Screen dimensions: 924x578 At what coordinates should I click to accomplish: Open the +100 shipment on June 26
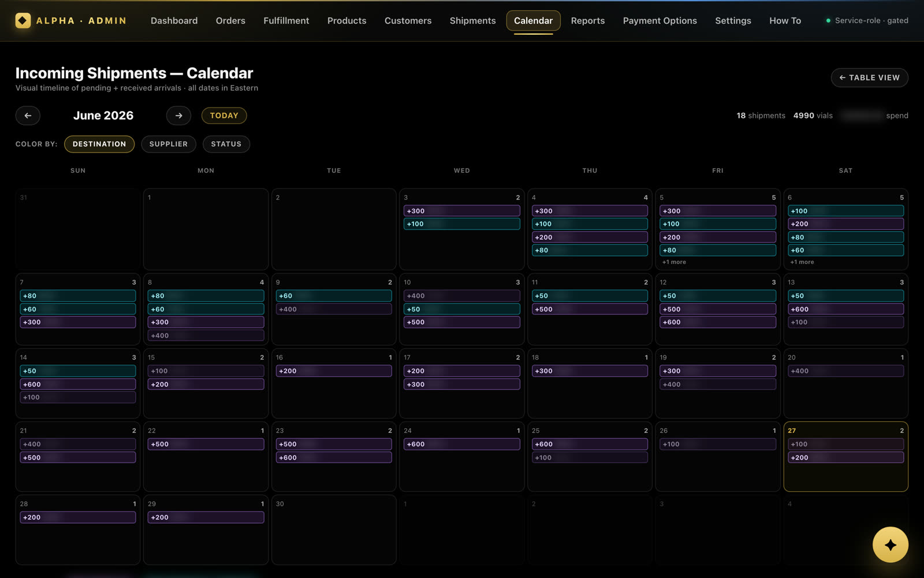717,444
